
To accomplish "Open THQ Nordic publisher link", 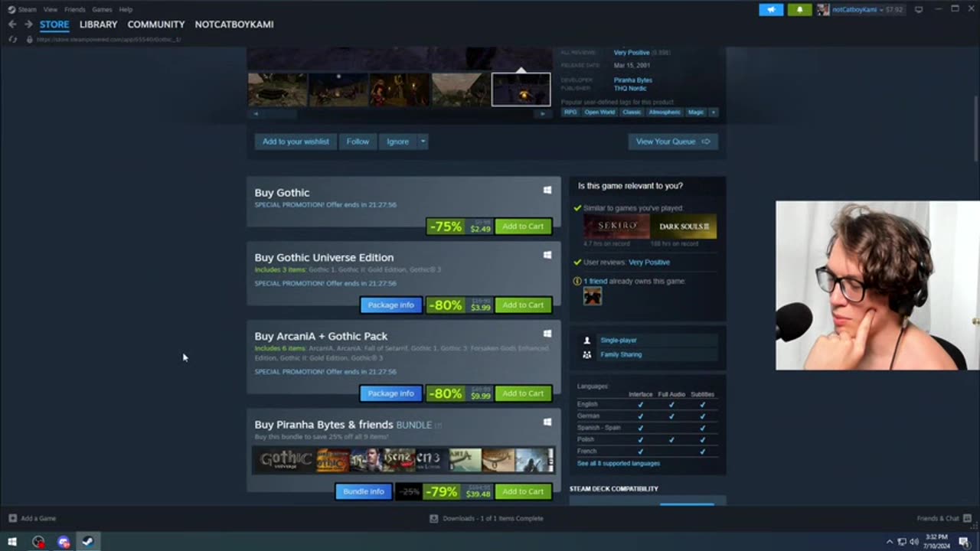I will (629, 89).
